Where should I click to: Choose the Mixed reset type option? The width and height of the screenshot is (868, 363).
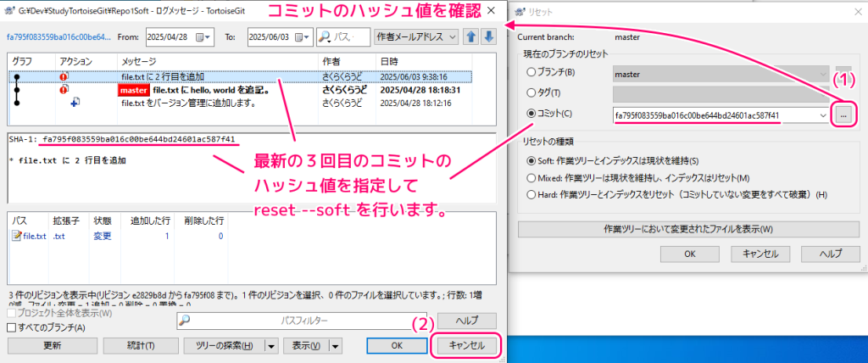[x=531, y=178]
